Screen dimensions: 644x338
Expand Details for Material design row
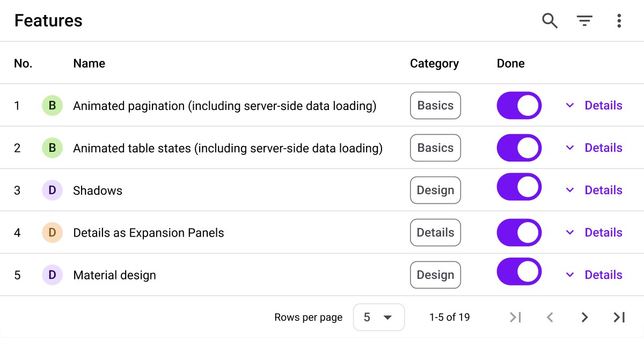click(594, 275)
